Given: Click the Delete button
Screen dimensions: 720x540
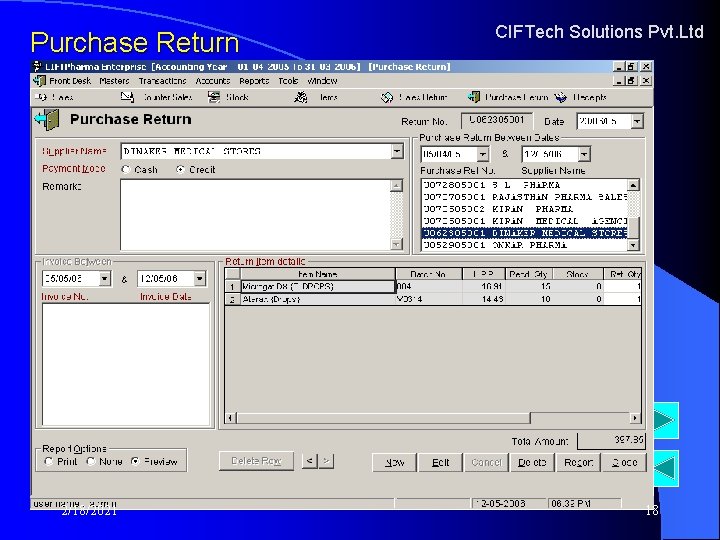Looking at the screenshot, I should [532, 462].
